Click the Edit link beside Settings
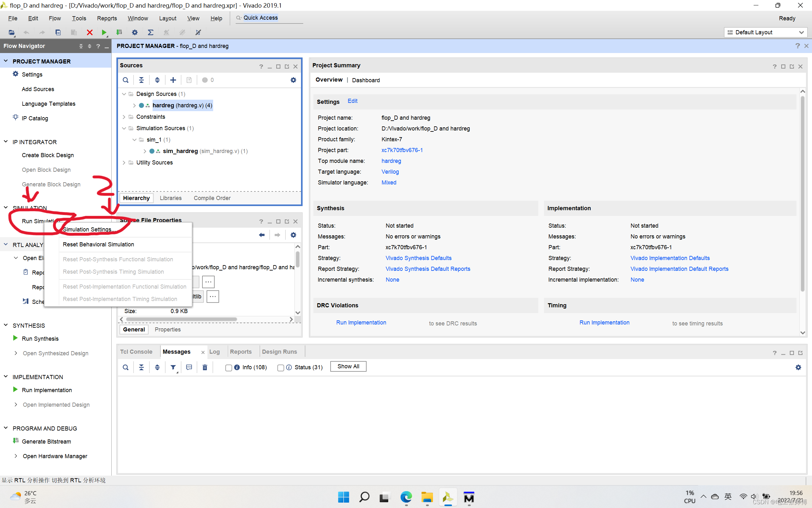The image size is (812, 508). coord(352,101)
